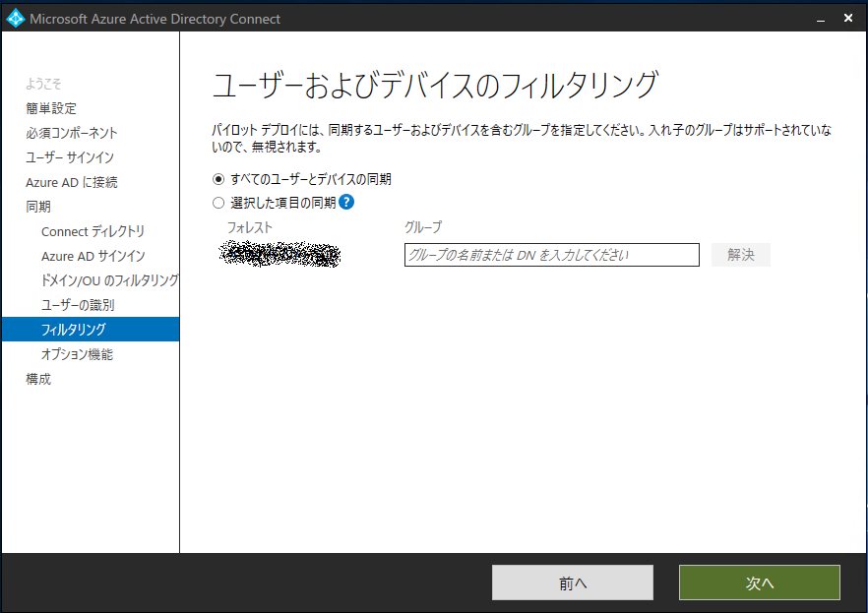This screenshot has width=868, height=613.
Task: Open ユーザーの識別 sub-step
Action: (x=78, y=305)
